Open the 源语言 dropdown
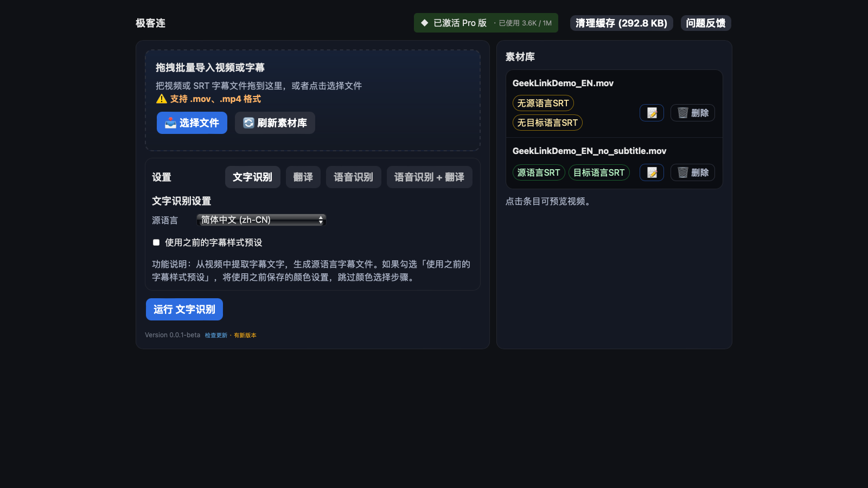Image resolution: width=868 pixels, height=488 pixels. (261, 220)
